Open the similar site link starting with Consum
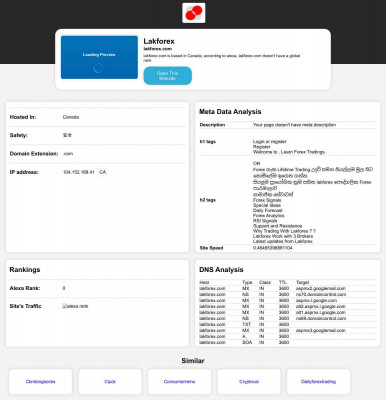Viewport: 386px width, 400px height. pyautogui.click(x=179, y=382)
